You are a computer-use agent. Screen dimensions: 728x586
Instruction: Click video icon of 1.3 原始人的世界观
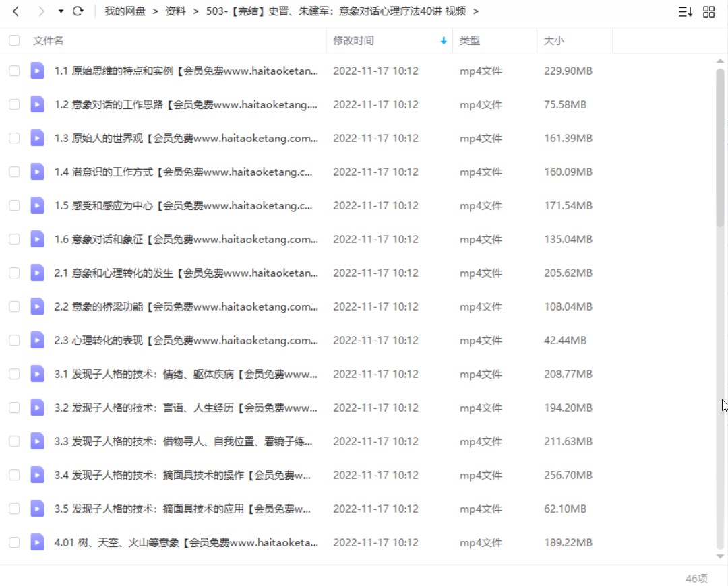coord(38,138)
